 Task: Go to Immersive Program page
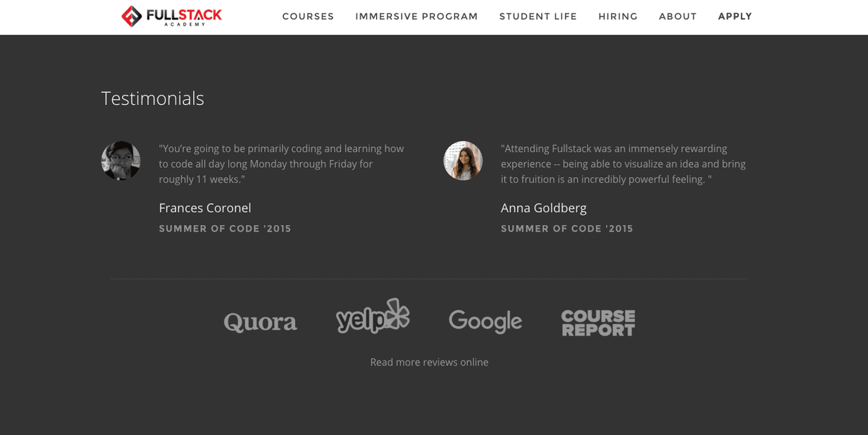click(x=417, y=17)
